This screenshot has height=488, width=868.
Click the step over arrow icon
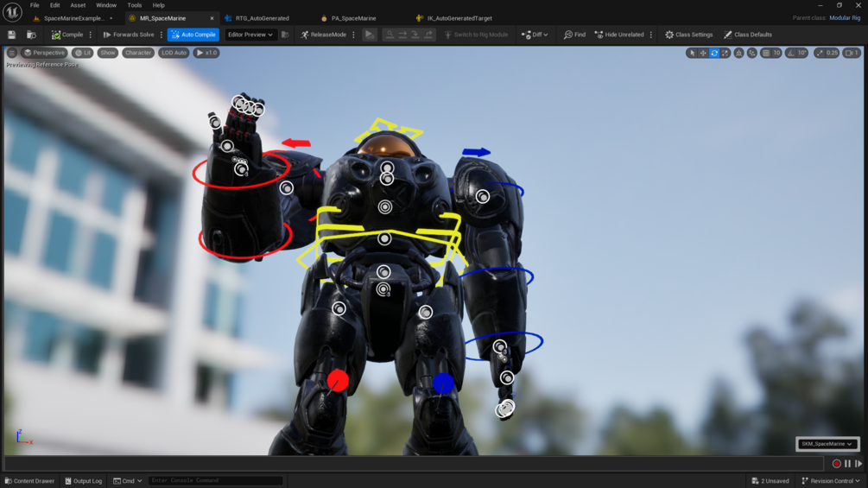click(x=402, y=35)
